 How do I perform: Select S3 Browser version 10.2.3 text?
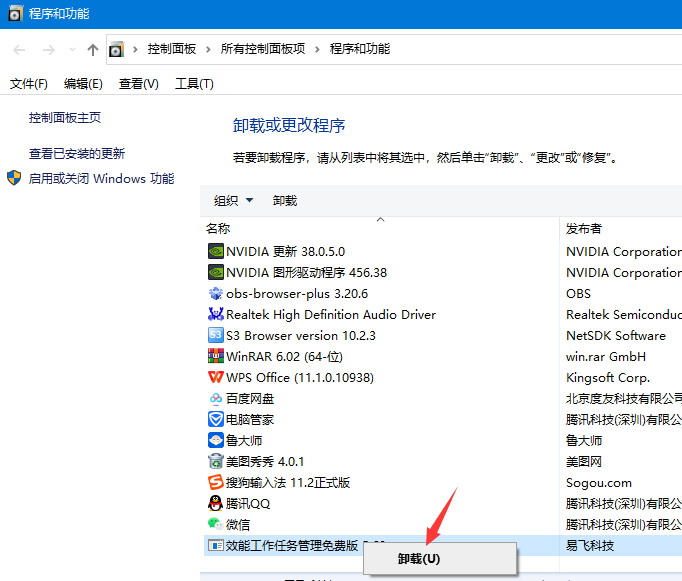point(301,336)
